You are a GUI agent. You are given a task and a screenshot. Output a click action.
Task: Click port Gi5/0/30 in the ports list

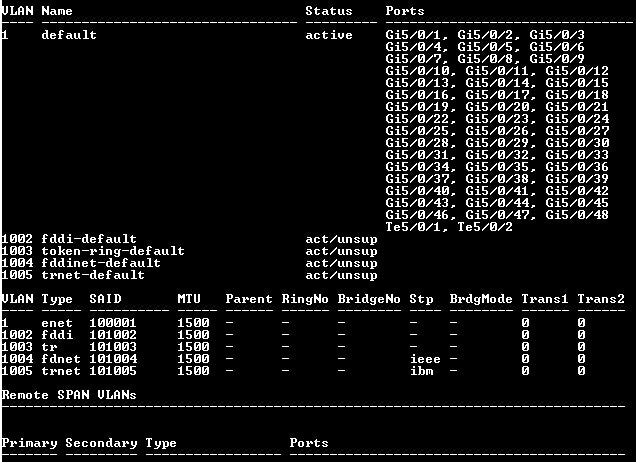coord(577,143)
